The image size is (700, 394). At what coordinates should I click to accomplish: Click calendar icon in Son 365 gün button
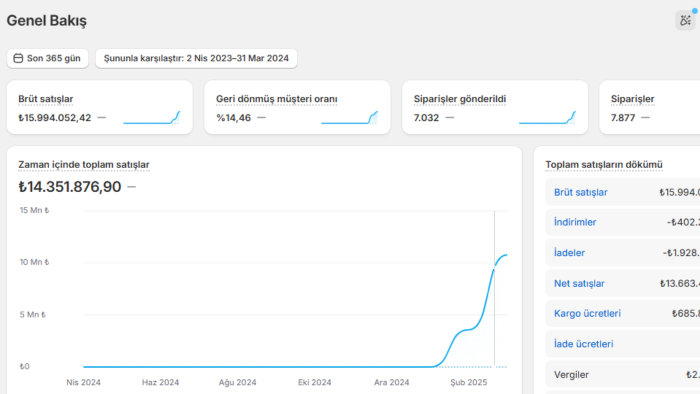18,58
